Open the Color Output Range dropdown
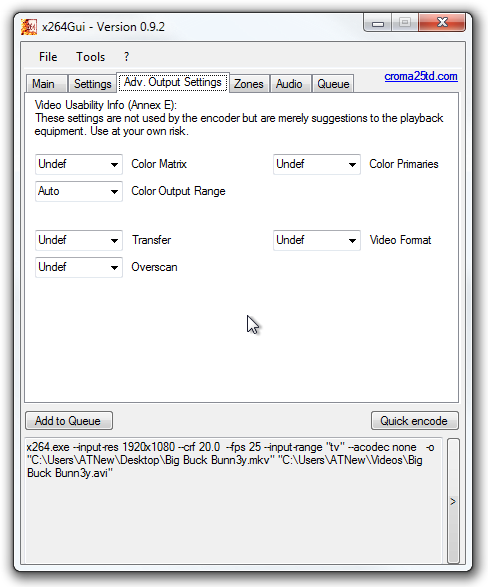The image size is (488, 587). point(79,191)
